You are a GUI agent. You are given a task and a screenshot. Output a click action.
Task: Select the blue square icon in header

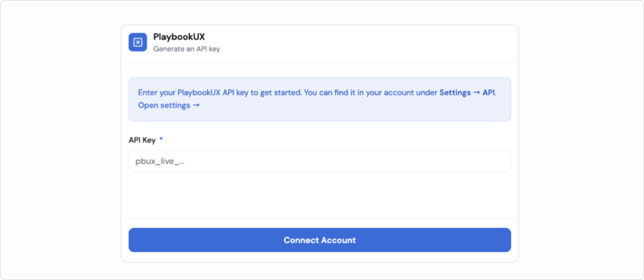coord(137,42)
